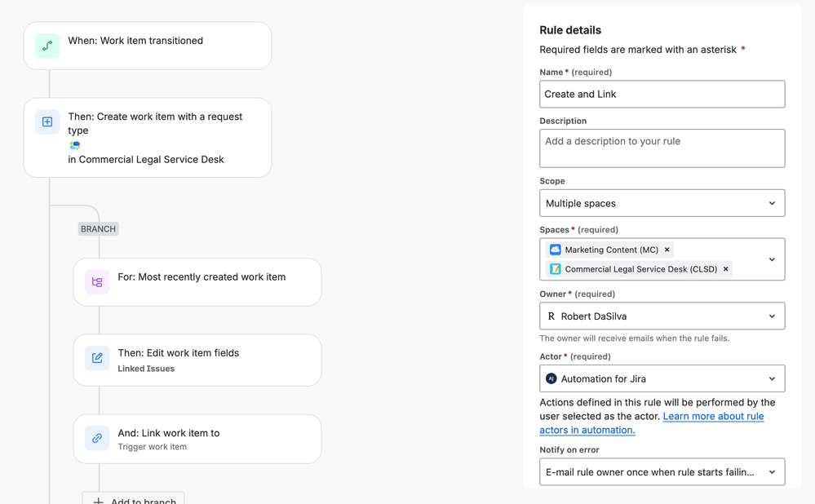Click the rule Name input field
The width and height of the screenshot is (815, 504).
pos(662,95)
